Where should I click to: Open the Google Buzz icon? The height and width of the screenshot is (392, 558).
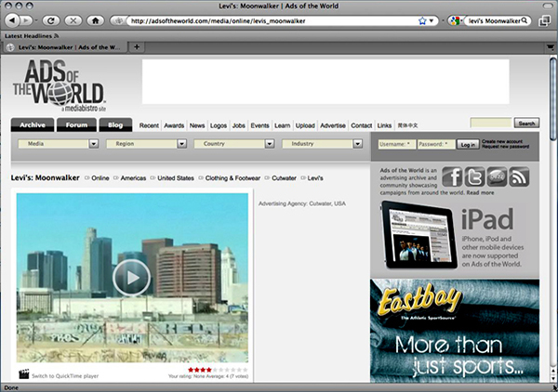coord(497,176)
